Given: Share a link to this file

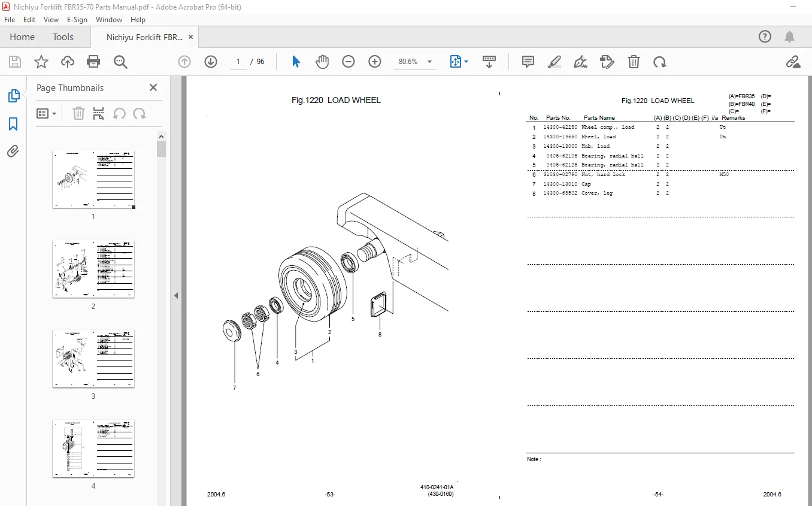Looking at the screenshot, I should coord(793,62).
